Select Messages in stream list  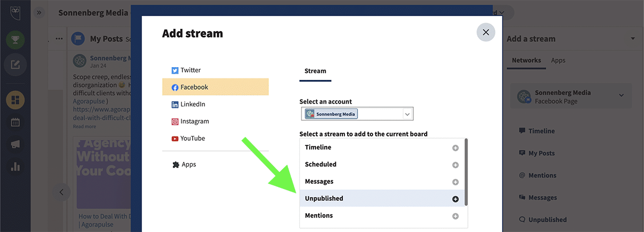click(x=382, y=182)
